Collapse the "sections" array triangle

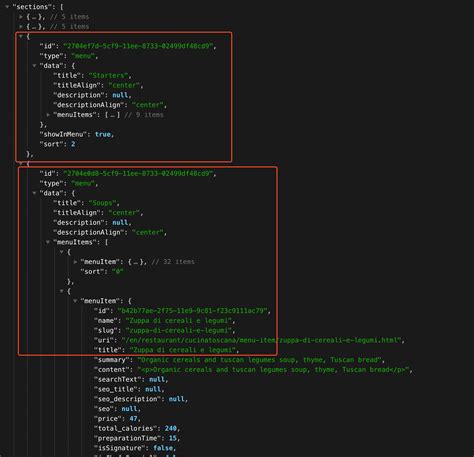coord(7,7)
